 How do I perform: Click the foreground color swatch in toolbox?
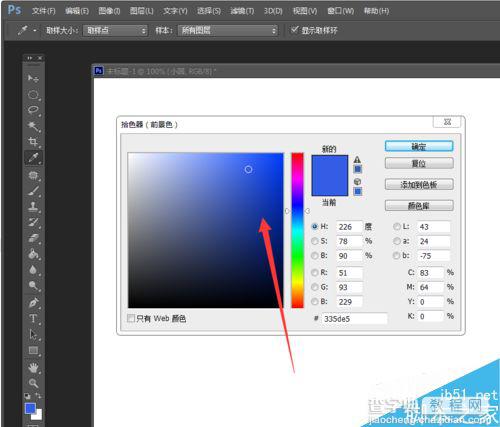(x=30, y=408)
